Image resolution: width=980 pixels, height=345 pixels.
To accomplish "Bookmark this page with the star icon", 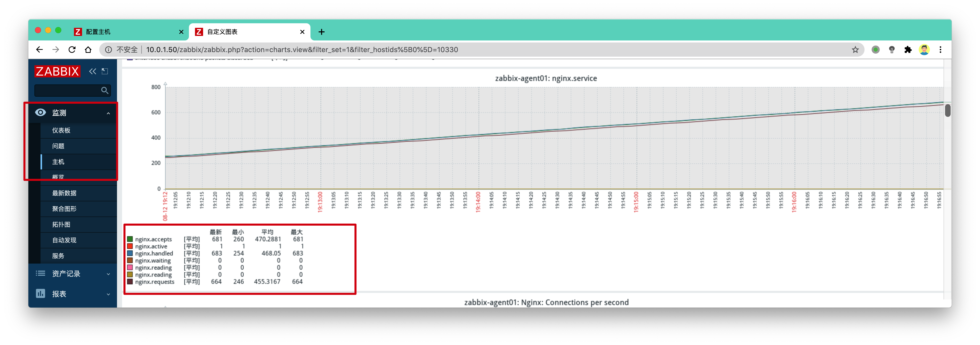I will point(855,49).
